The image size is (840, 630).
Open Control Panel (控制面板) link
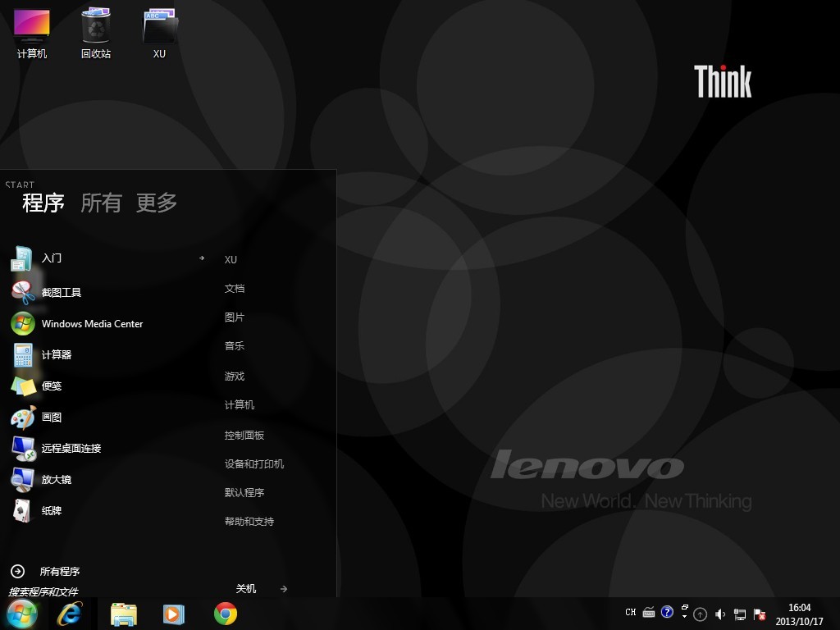(x=244, y=436)
